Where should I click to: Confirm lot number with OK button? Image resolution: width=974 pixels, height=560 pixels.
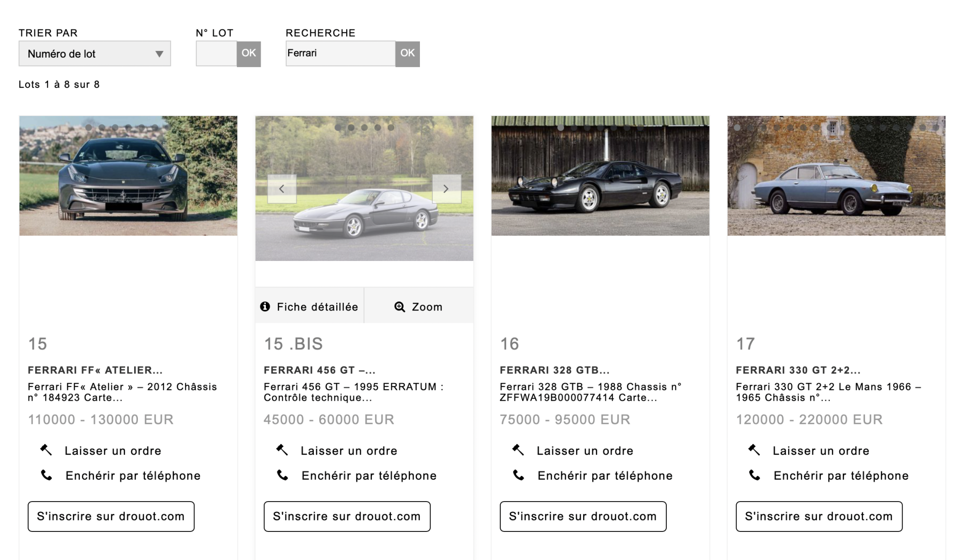(249, 53)
